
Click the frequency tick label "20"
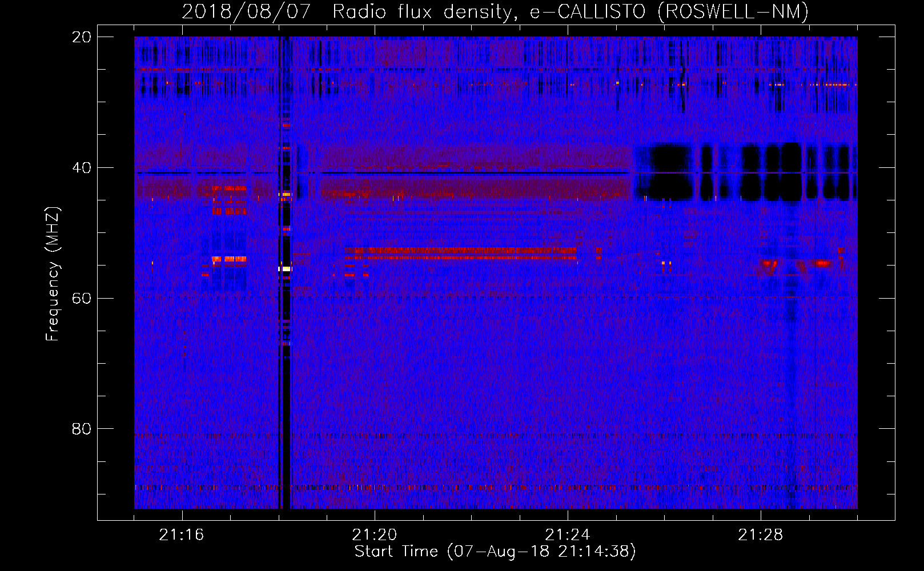point(81,37)
